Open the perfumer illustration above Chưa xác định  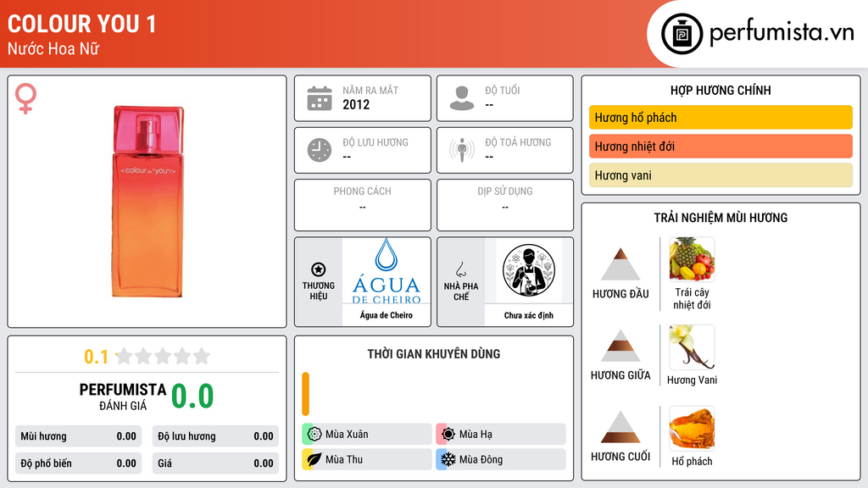click(529, 270)
